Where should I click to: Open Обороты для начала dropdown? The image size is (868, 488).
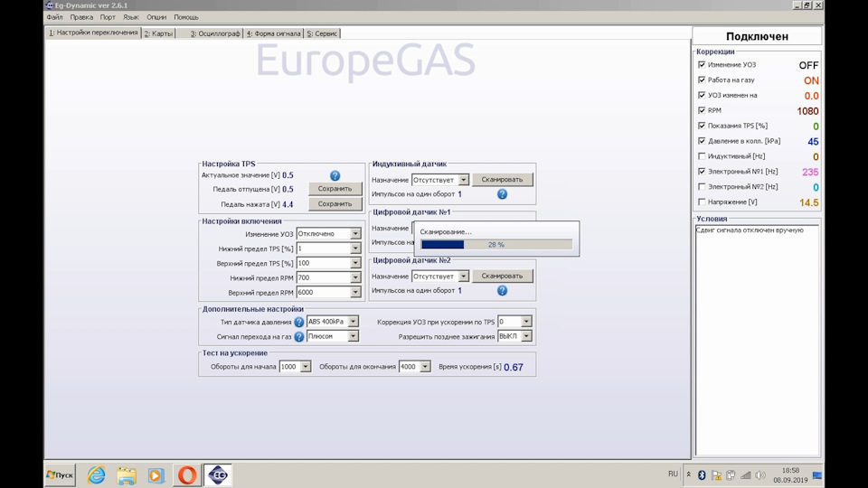(305, 366)
